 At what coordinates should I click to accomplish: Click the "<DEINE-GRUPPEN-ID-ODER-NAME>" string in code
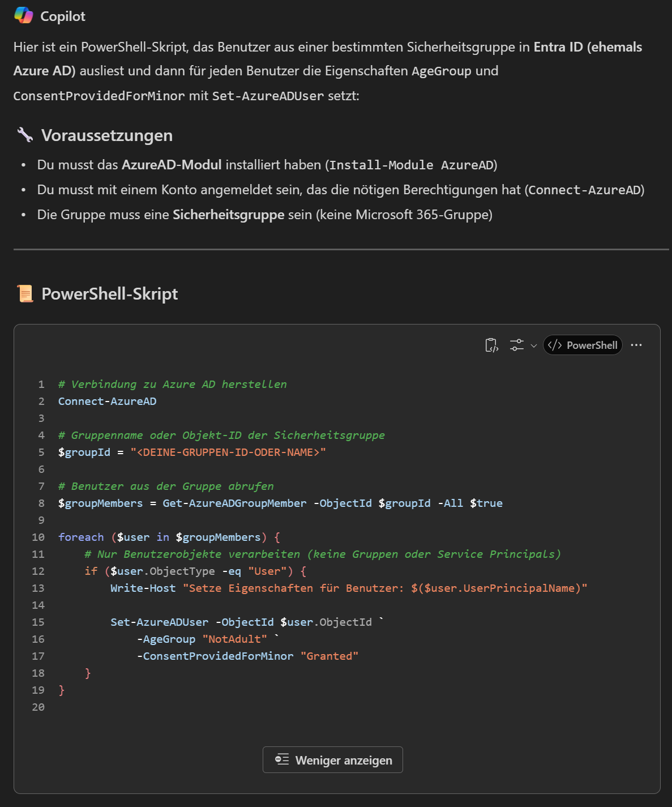coord(228,452)
